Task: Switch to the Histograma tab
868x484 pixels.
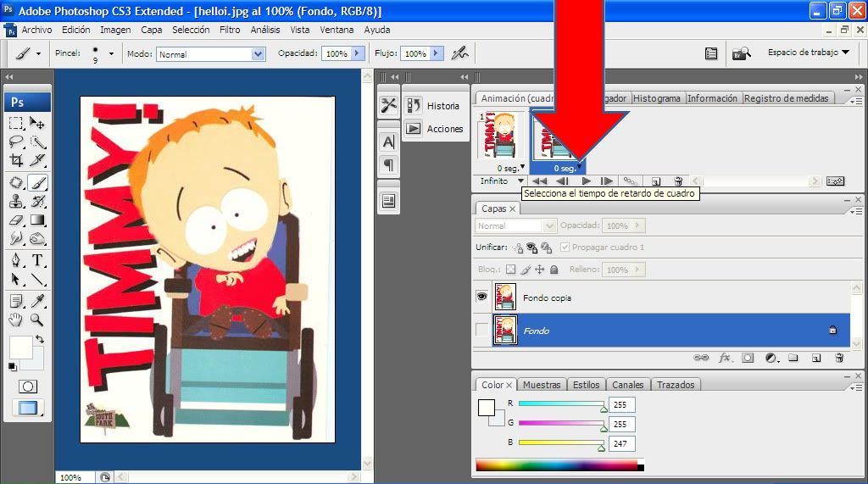Action: [x=657, y=98]
